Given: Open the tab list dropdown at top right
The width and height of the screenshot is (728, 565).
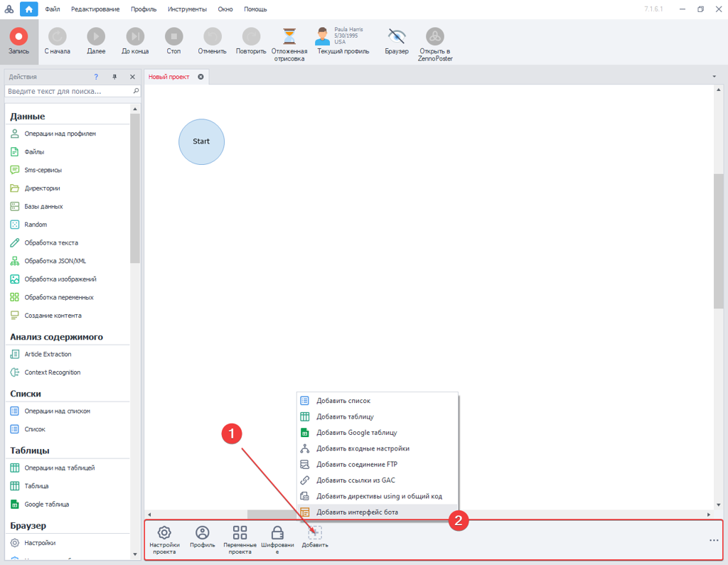Looking at the screenshot, I should click(714, 76).
